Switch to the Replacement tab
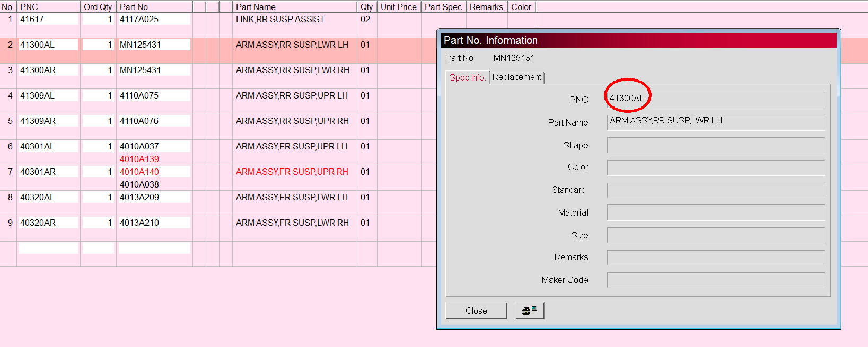 [x=517, y=77]
